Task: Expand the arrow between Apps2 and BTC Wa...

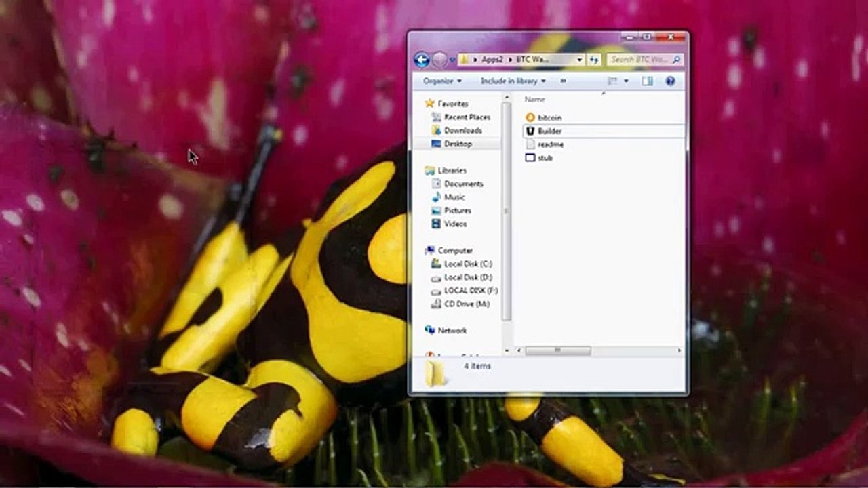Action: click(509, 60)
